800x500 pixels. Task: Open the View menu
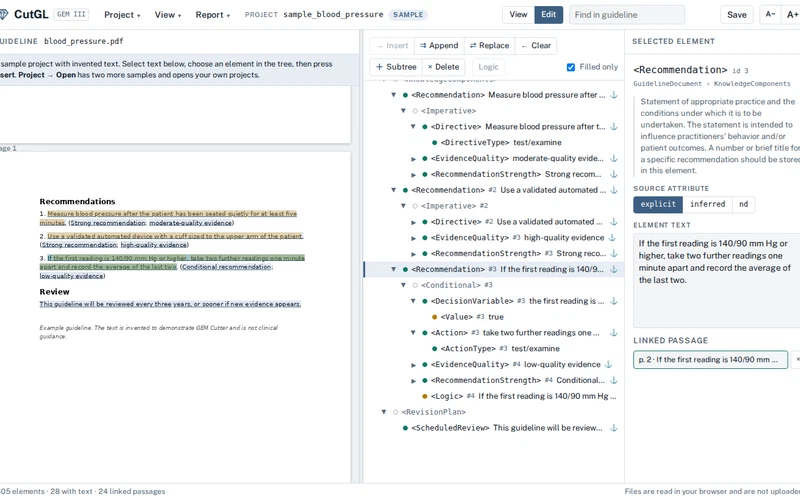click(168, 15)
